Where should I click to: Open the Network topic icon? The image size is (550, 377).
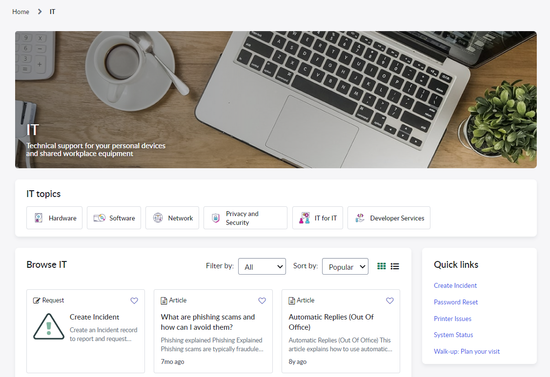(x=158, y=218)
